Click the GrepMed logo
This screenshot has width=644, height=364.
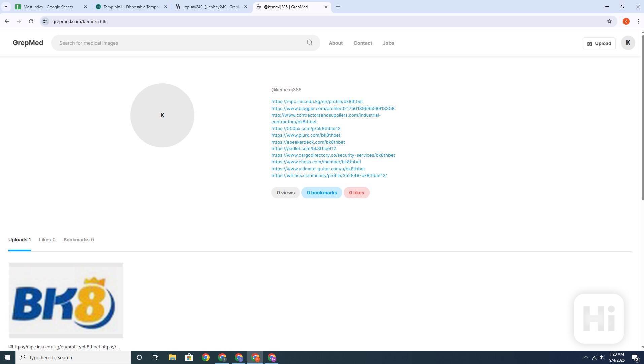coord(28,43)
